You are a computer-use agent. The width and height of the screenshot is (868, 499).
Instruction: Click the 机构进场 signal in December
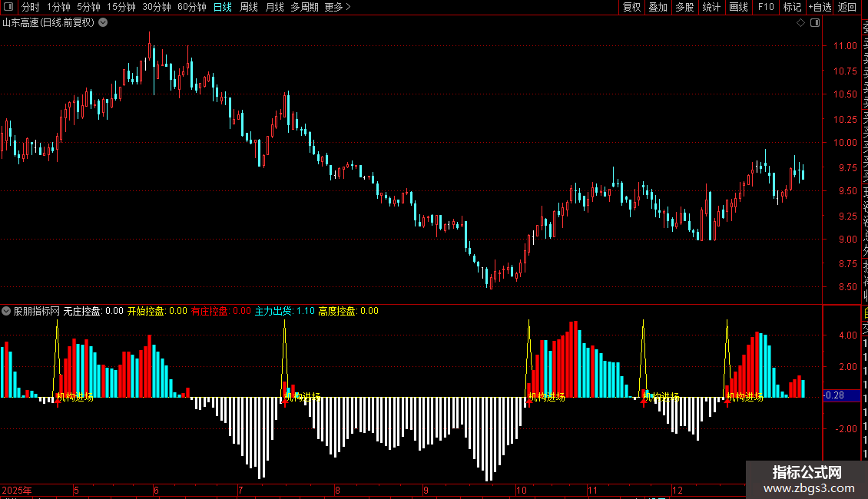point(744,397)
